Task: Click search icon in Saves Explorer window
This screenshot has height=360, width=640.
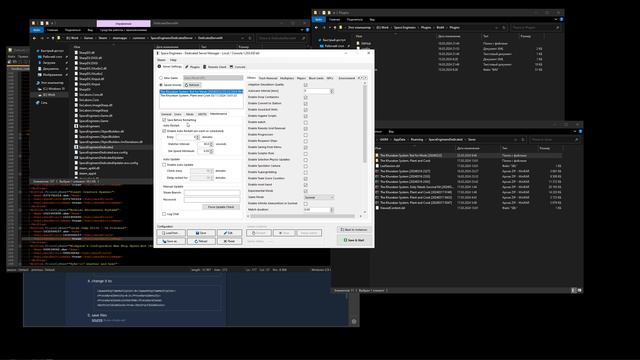Action: pyautogui.click(x=576, y=140)
